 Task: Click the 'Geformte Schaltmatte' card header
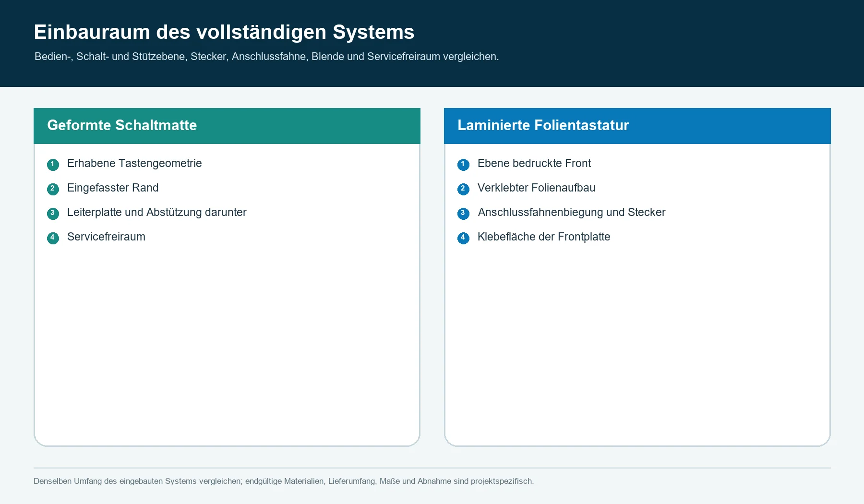pos(227,126)
